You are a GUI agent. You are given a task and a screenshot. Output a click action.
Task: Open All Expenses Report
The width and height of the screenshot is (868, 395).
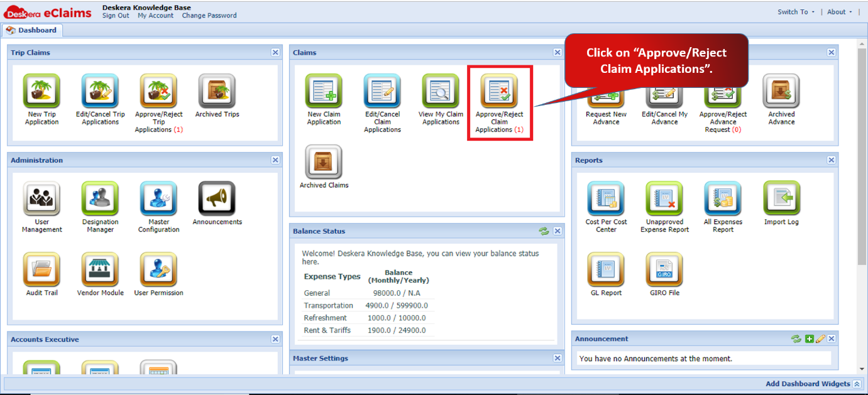pyautogui.click(x=723, y=199)
